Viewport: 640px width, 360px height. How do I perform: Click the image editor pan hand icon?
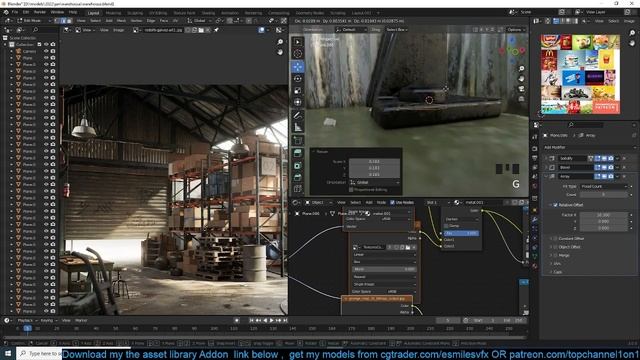coord(280,52)
